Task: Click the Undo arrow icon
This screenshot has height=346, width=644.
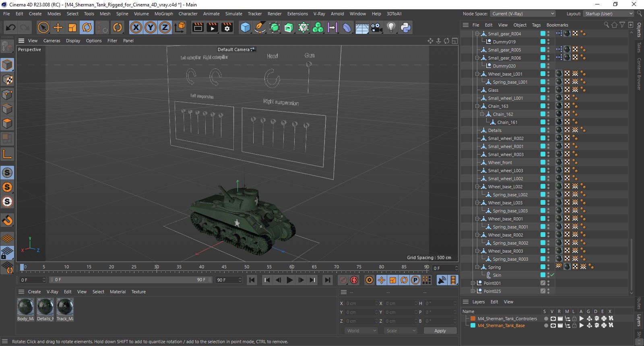Action: click(11, 27)
